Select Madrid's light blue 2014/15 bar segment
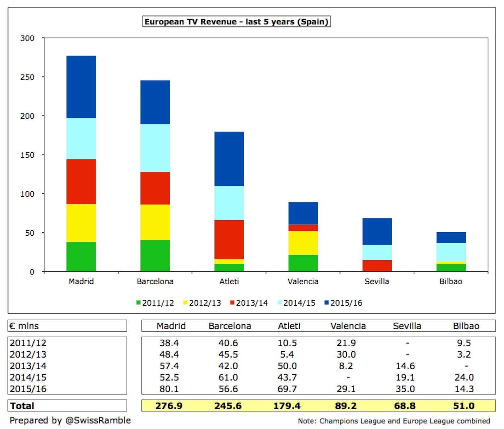 [81, 139]
